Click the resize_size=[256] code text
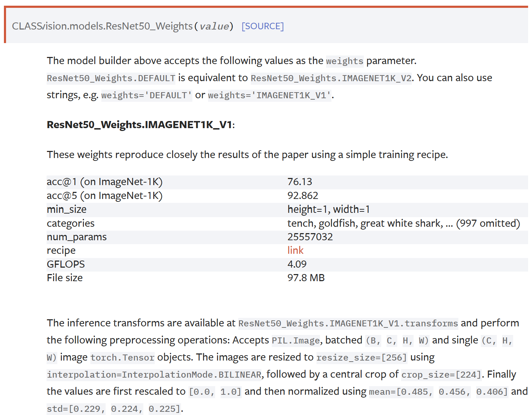 pos(362,358)
